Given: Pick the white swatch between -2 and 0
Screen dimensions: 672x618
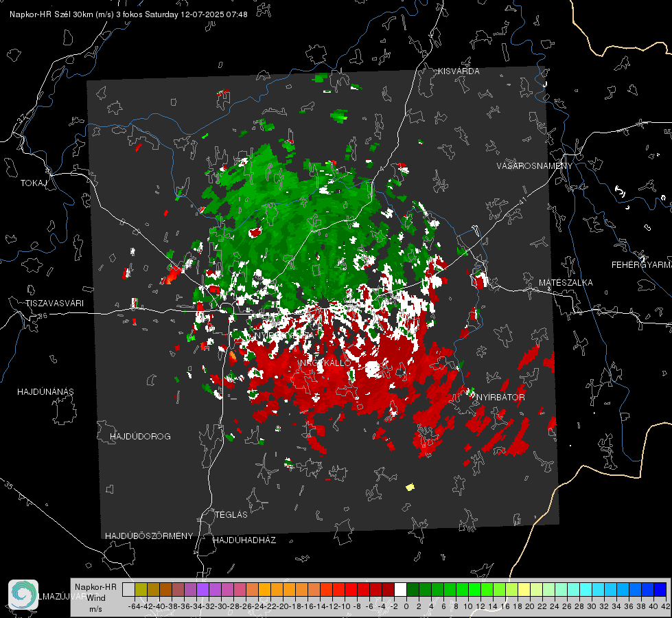Looking at the screenshot, I should (x=400, y=590).
